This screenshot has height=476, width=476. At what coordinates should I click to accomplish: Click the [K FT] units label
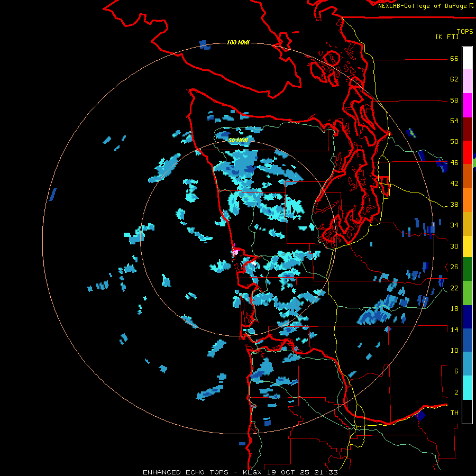click(447, 36)
